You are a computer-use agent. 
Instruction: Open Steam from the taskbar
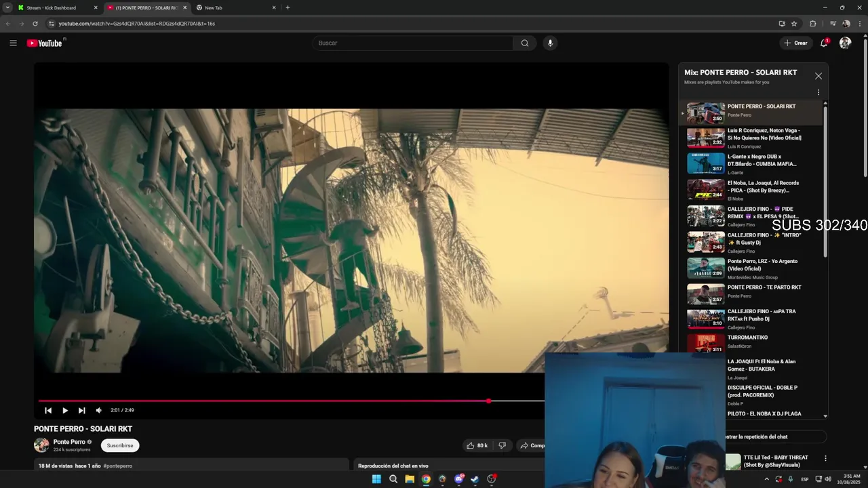pos(475,479)
